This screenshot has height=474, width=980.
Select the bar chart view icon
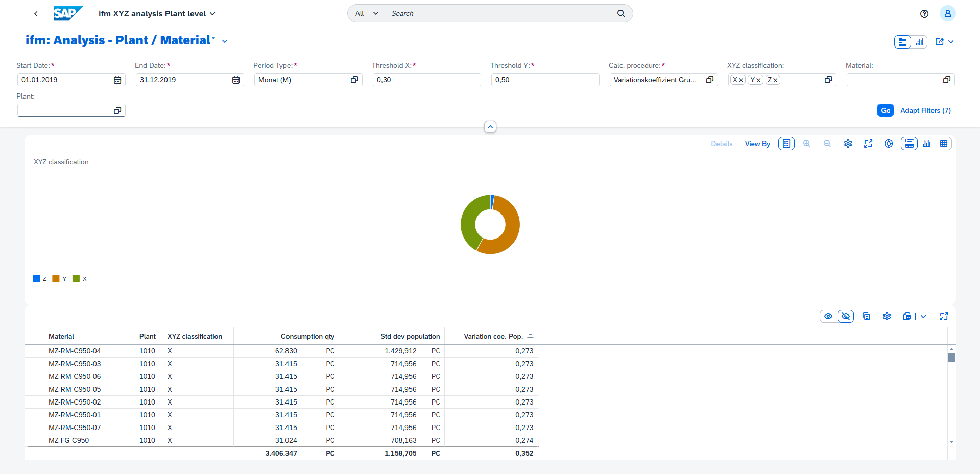point(927,144)
